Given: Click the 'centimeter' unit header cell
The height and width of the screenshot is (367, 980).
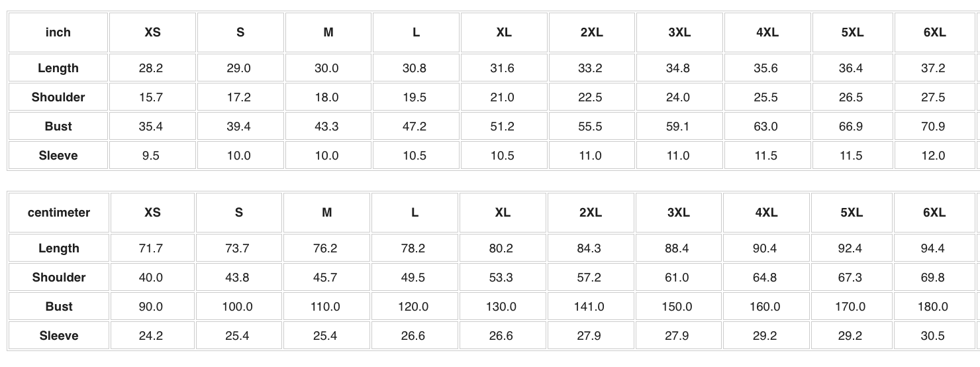Looking at the screenshot, I should (59, 213).
